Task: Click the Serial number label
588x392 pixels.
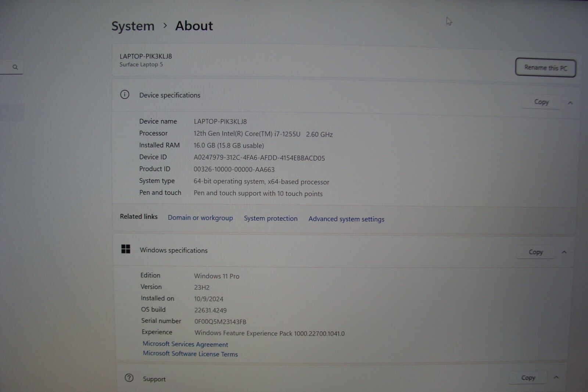Action: [161, 321]
